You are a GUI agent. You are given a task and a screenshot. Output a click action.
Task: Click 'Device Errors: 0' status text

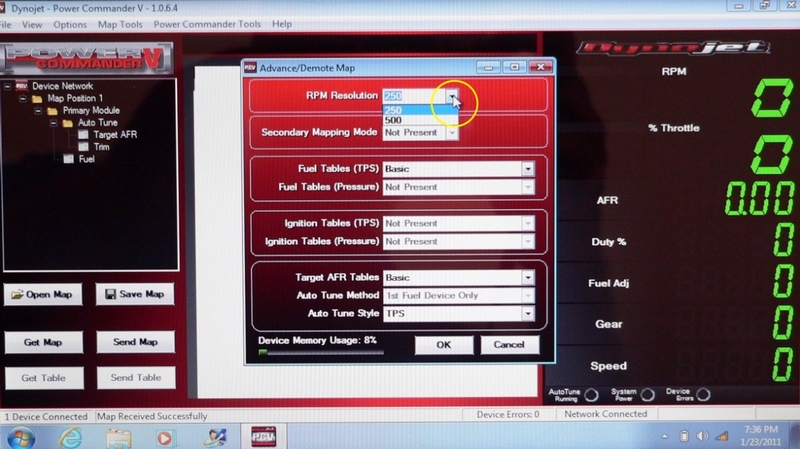508,414
